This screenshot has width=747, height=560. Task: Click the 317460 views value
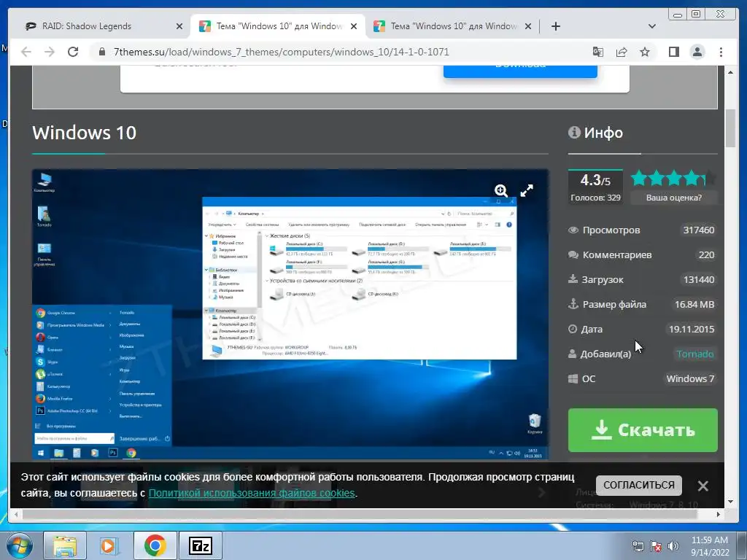click(x=698, y=230)
